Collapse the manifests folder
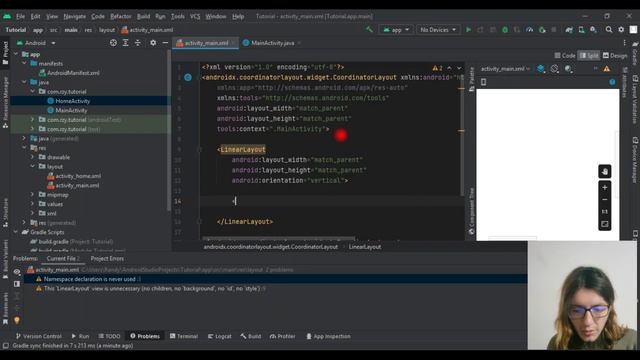Image resolution: width=640 pixels, height=360 pixels. point(24,64)
